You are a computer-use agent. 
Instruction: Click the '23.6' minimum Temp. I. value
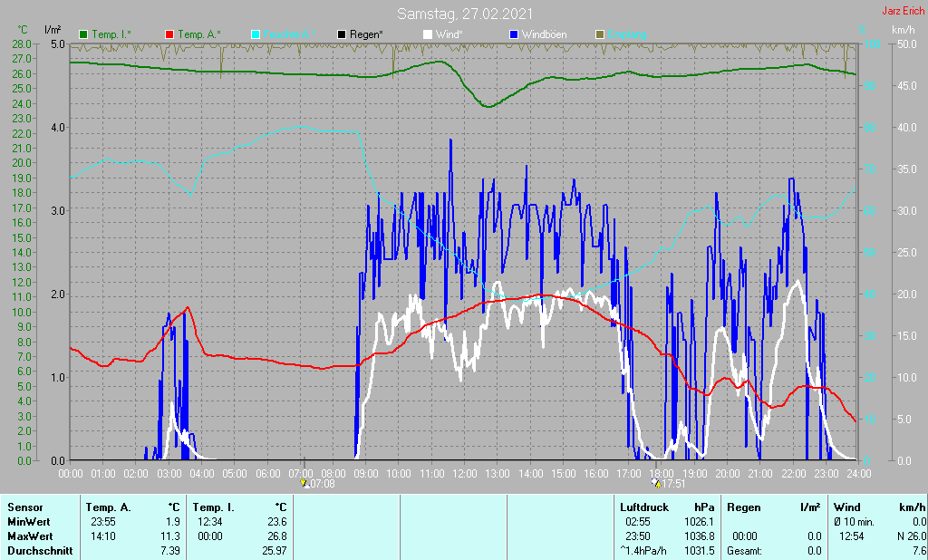click(x=277, y=522)
